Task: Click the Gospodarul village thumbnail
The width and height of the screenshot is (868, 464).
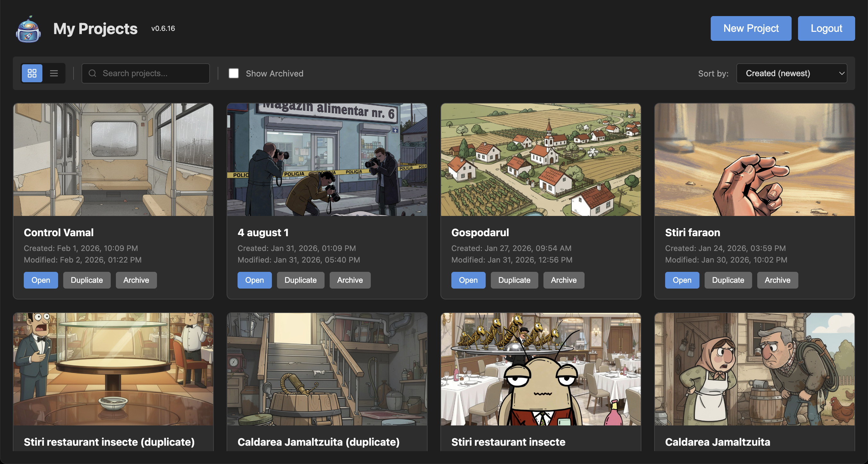Action: [x=541, y=159]
